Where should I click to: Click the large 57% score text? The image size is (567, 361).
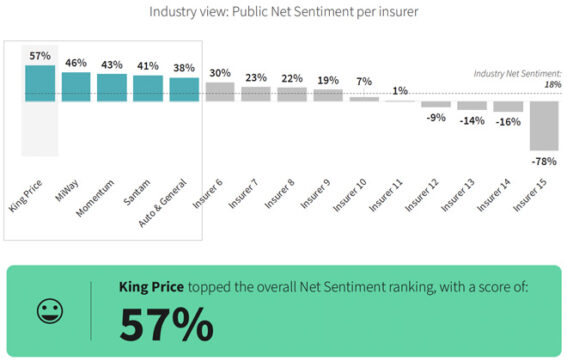tap(167, 324)
